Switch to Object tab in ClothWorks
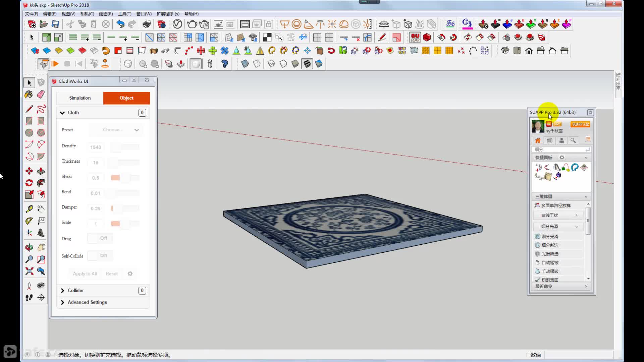This screenshot has height=362, width=644. pyautogui.click(x=126, y=98)
